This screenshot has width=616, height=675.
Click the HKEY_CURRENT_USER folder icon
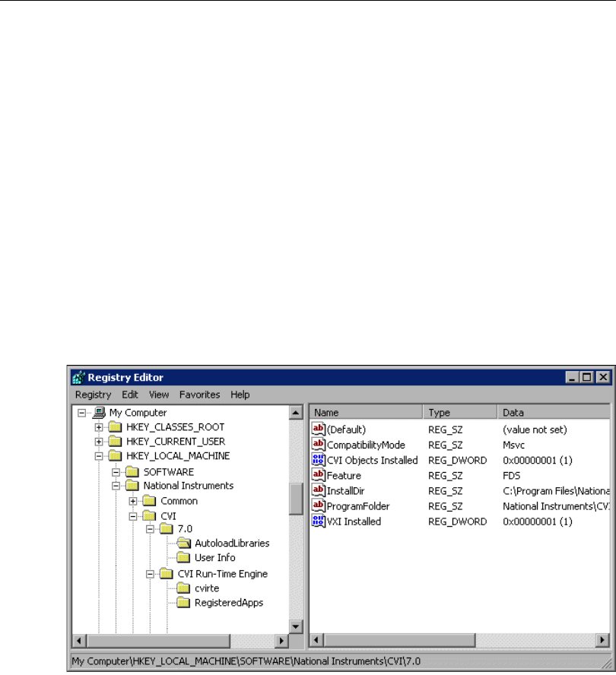[x=115, y=441]
